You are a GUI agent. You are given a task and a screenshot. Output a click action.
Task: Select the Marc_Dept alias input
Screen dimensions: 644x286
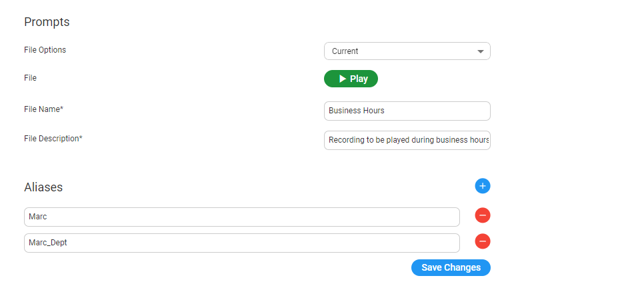click(x=241, y=243)
